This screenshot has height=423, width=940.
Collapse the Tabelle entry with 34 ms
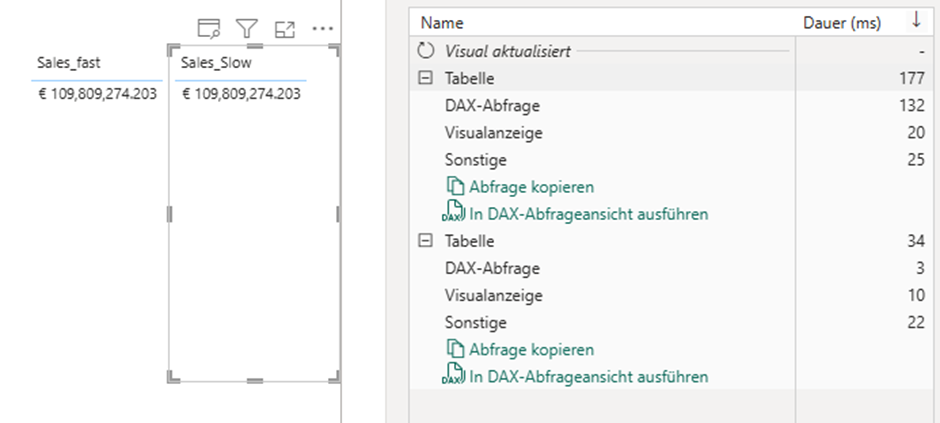pyautogui.click(x=426, y=241)
